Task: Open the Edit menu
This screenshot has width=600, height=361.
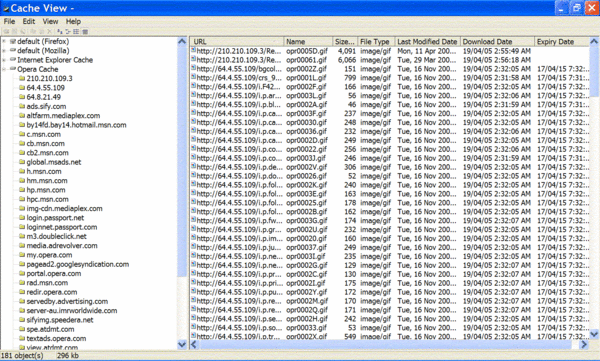Action: (x=29, y=21)
